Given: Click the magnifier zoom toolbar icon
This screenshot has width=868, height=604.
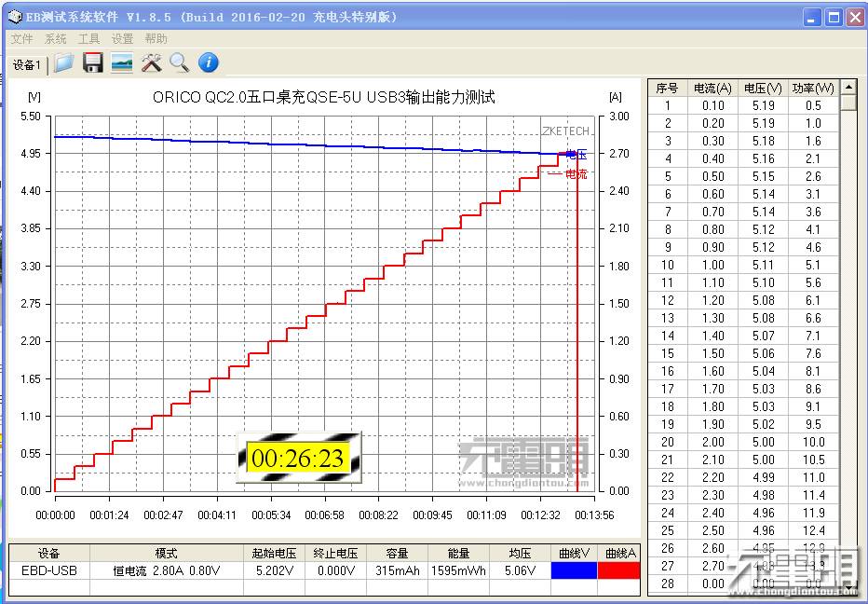Looking at the screenshot, I should click(180, 62).
